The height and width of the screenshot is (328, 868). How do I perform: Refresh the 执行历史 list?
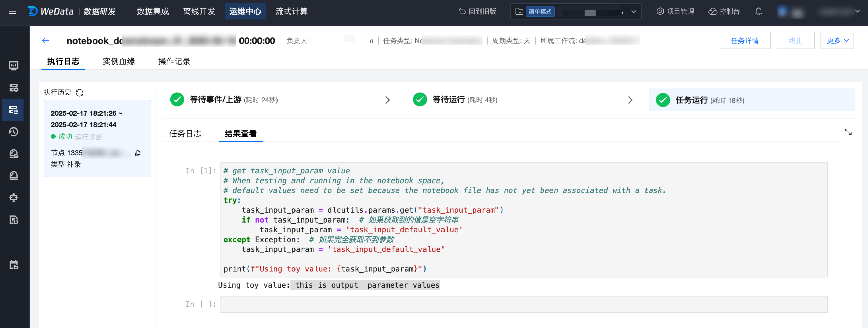click(x=80, y=93)
